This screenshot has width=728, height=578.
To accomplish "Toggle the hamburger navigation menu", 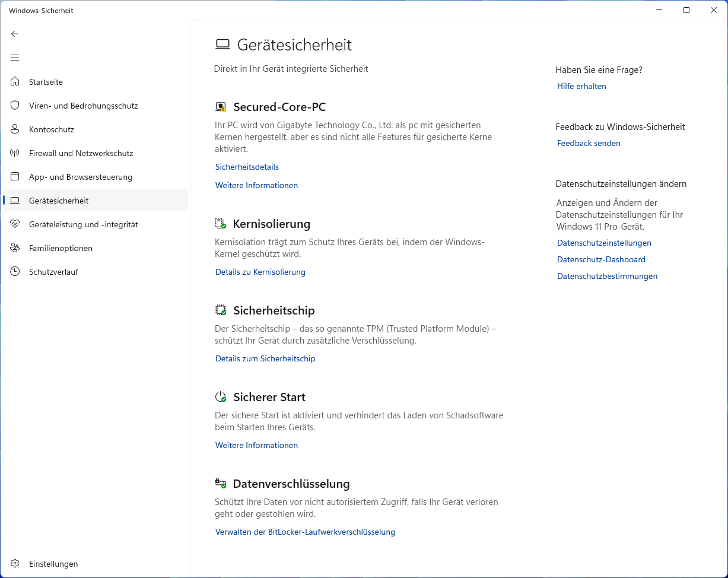I will pos(15,58).
